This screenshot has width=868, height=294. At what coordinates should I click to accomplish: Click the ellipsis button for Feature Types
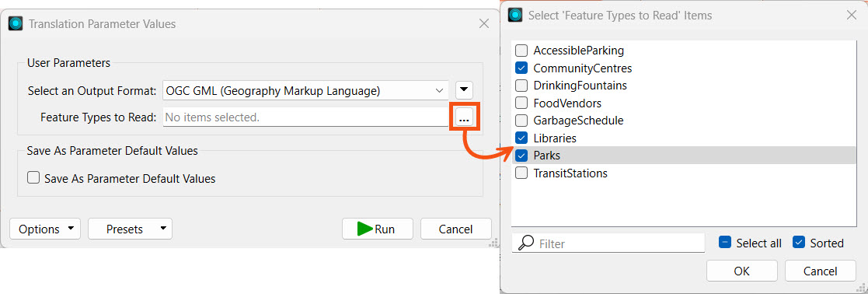coord(464,117)
